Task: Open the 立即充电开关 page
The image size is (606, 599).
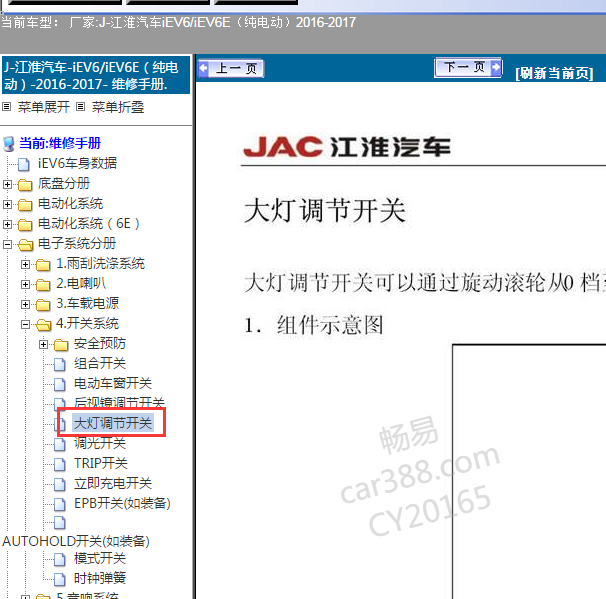Action: [113, 483]
